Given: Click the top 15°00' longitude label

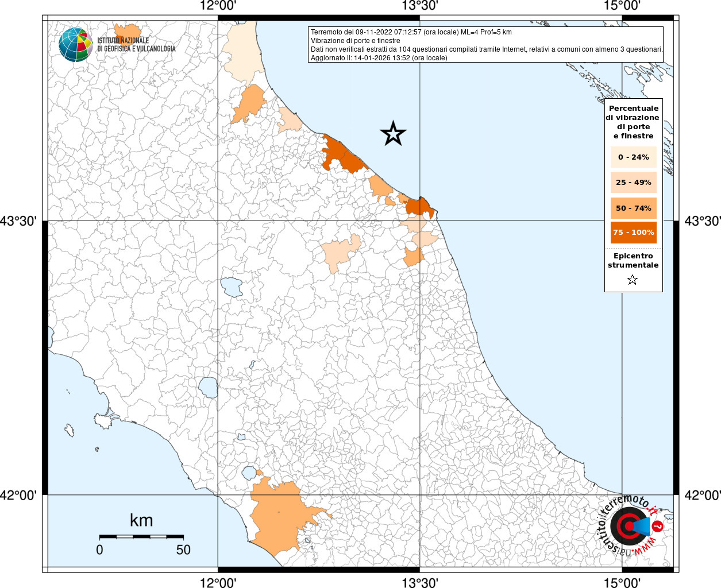Looking at the screenshot, I should [x=622, y=6].
